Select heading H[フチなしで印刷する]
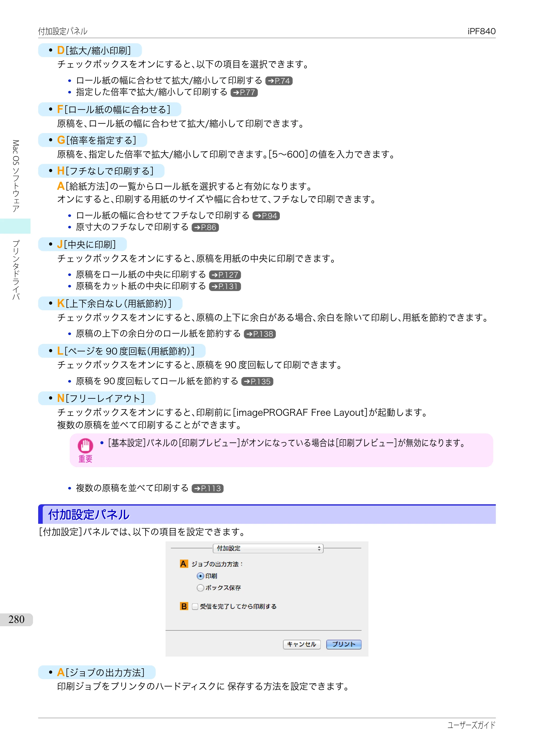The width and height of the screenshot is (534, 756). click(101, 171)
